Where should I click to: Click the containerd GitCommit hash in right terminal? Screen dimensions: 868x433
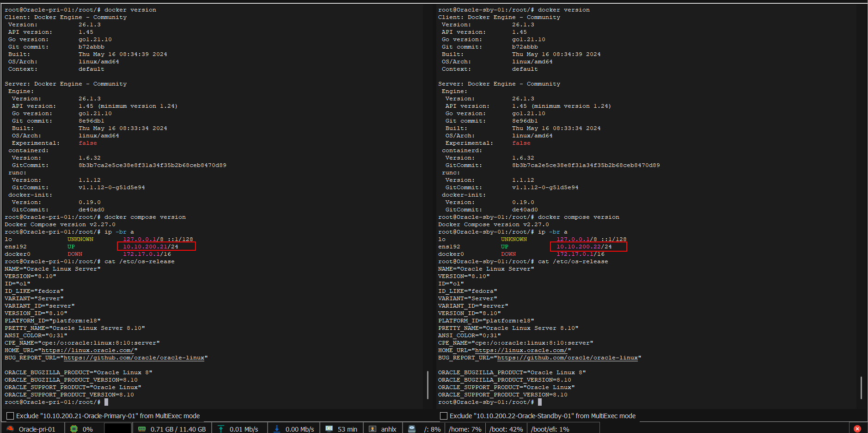[x=586, y=165]
